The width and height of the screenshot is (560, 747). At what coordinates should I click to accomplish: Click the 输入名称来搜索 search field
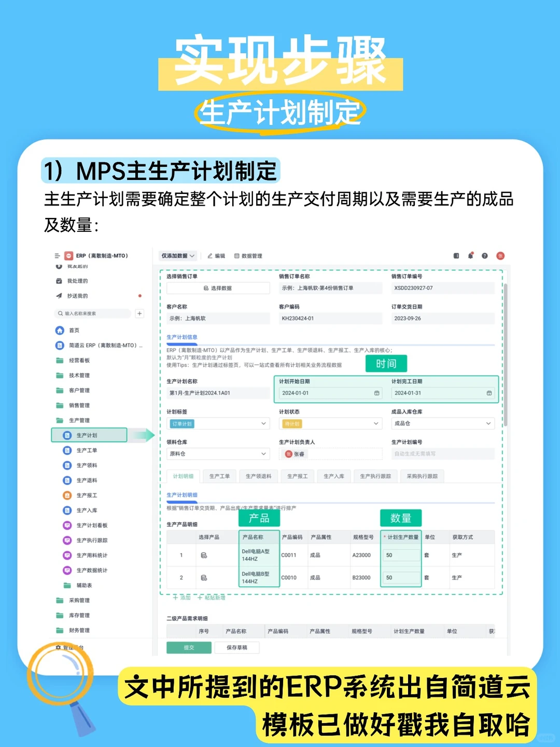pos(93,313)
